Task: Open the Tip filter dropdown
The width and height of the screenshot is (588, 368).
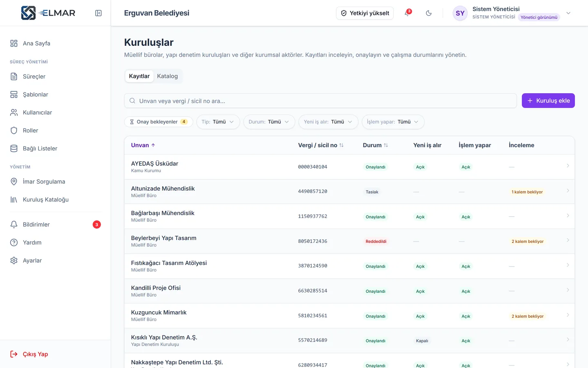Action: [218, 122]
